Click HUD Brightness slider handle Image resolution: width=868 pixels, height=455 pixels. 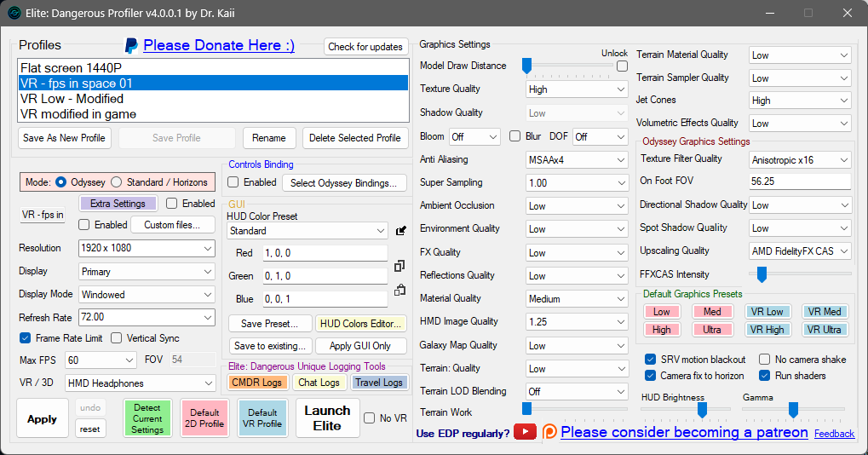[x=702, y=410]
